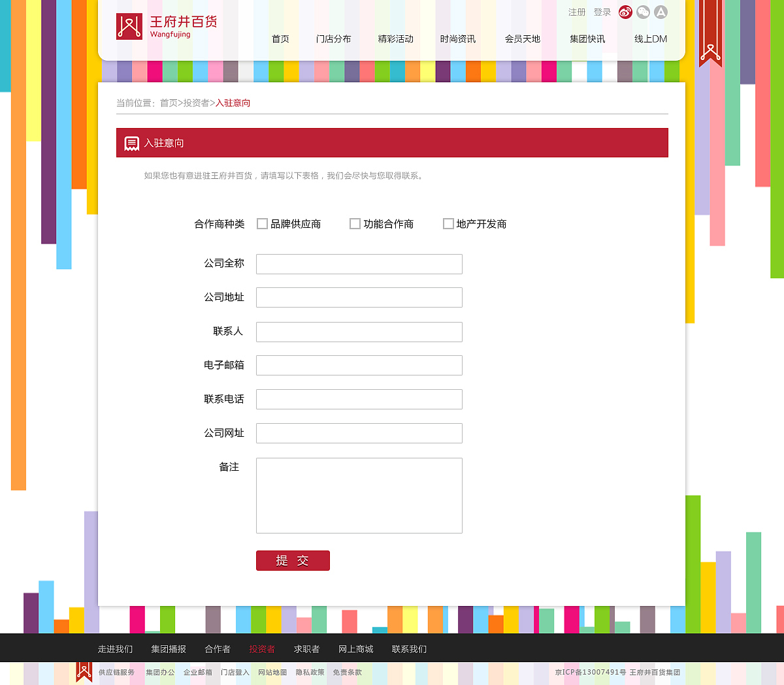
Task: Click the 供应链服务 bottom link
Action: tap(116, 673)
